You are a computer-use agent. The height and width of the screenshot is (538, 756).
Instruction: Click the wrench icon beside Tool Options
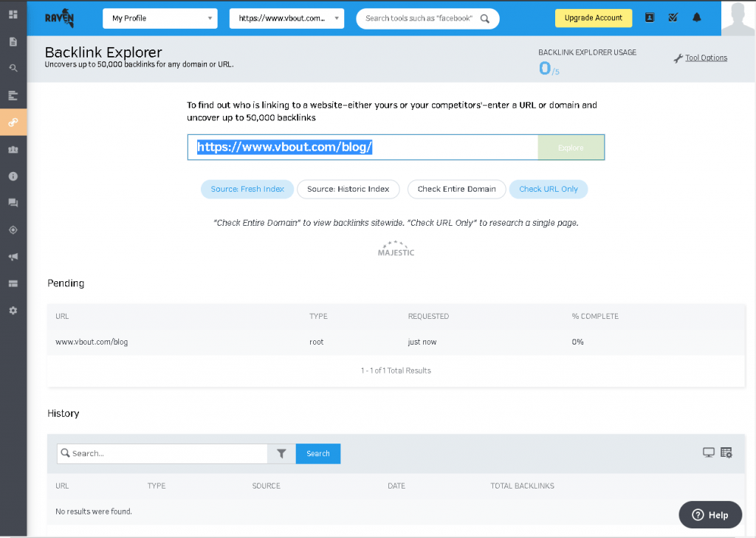pyautogui.click(x=678, y=58)
